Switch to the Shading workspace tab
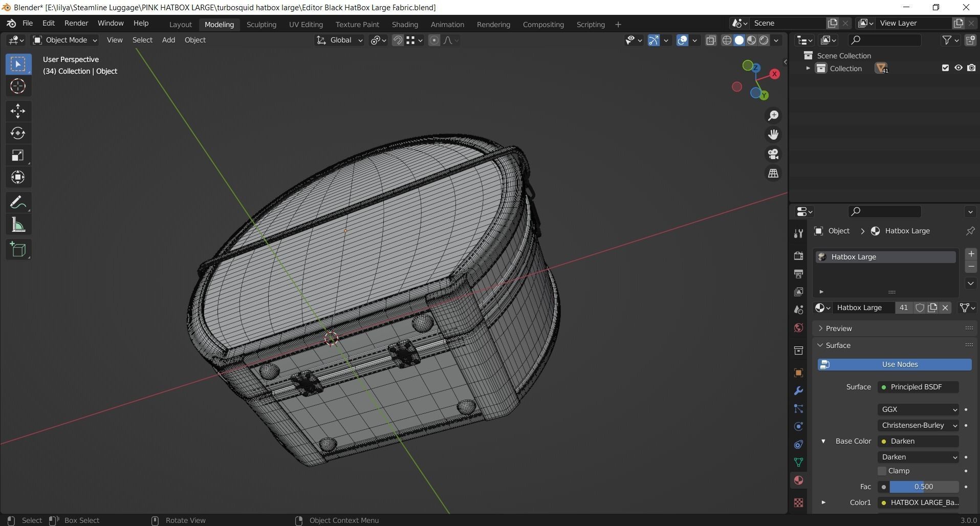Viewport: 980px width, 526px height. pos(405,25)
